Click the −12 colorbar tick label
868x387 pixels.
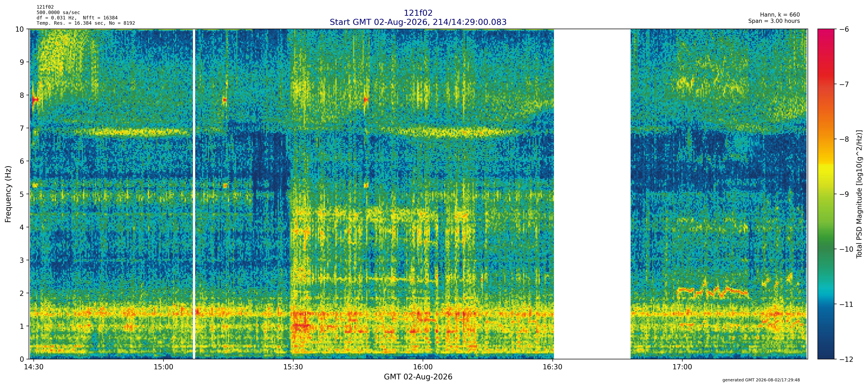point(846,359)
